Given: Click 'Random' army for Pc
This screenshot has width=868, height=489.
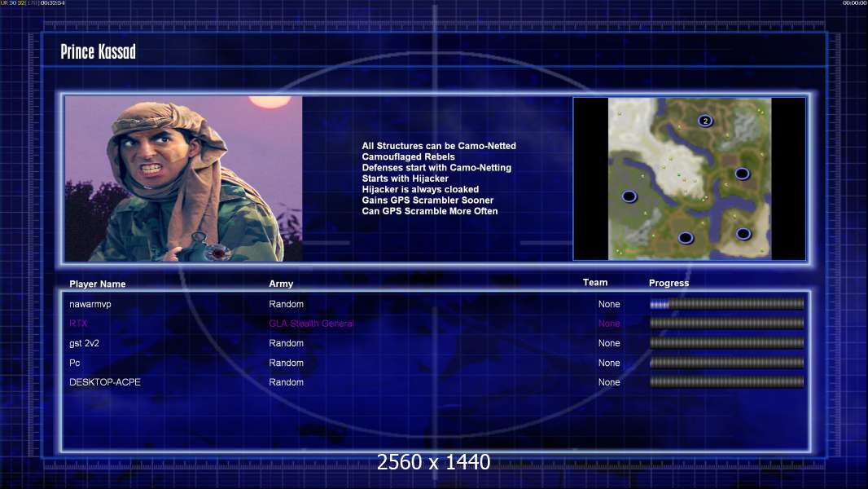Looking at the screenshot, I should pos(286,363).
